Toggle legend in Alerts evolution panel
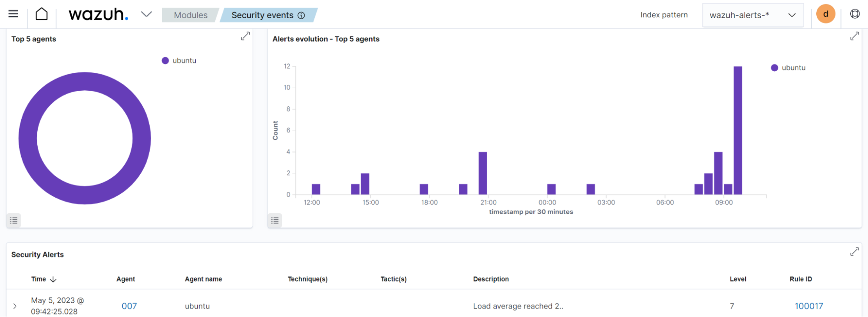 point(275,221)
